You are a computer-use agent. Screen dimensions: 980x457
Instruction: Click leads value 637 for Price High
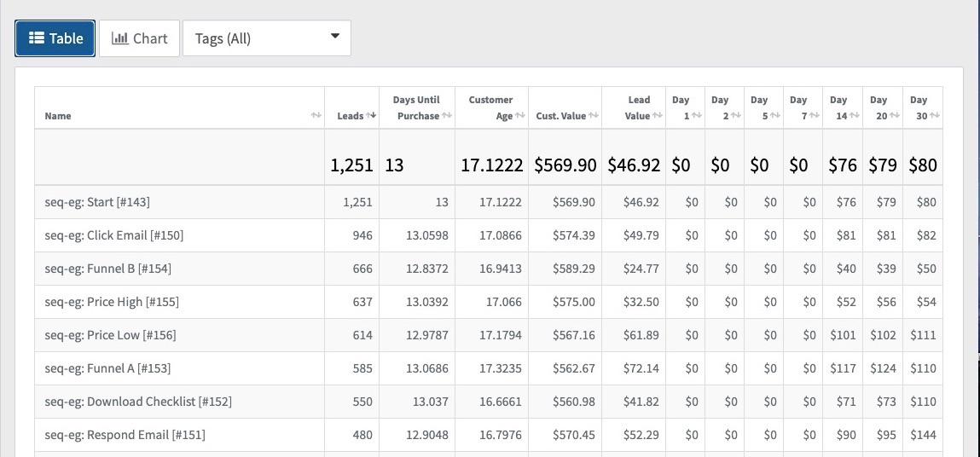coord(362,302)
